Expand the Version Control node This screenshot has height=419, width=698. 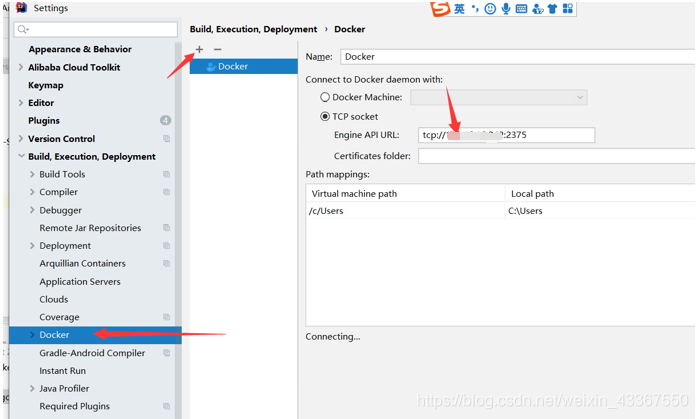pyautogui.click(x=20, y=138)
